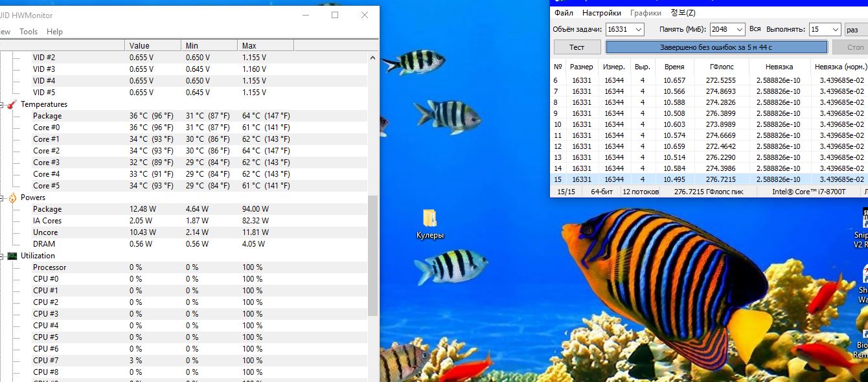Maximize the HWMonitor window
The width and height of the screenshot is (868, 382).
[x=335, y=15]
